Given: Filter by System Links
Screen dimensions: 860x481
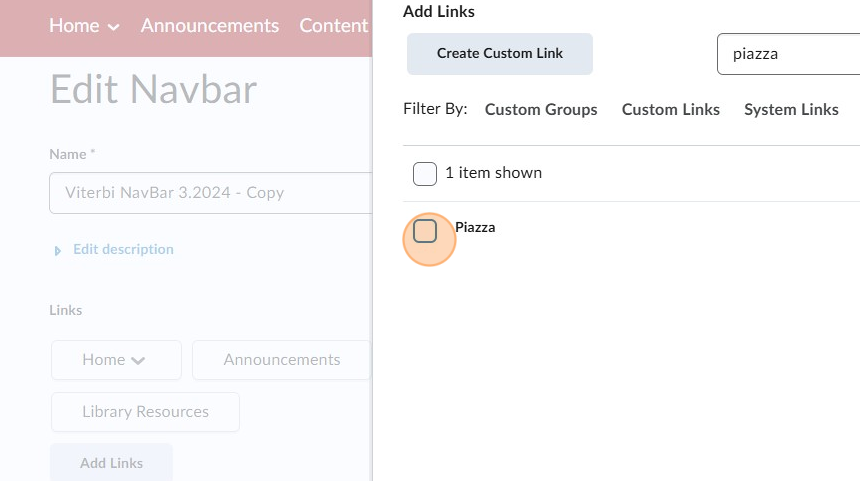Looking at the screenshot, I should point(791,110).
